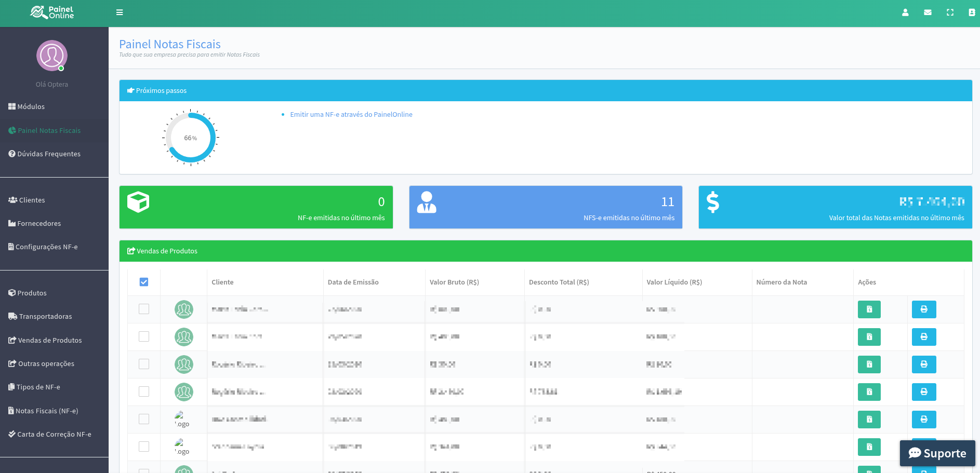
Task: Toggle fullscreen mode icon in header
Action: 950,12
